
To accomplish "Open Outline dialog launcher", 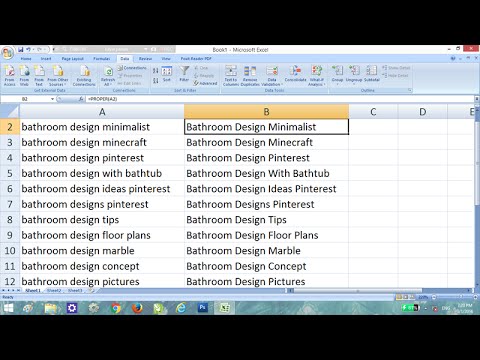I will [x=410, y=90].
